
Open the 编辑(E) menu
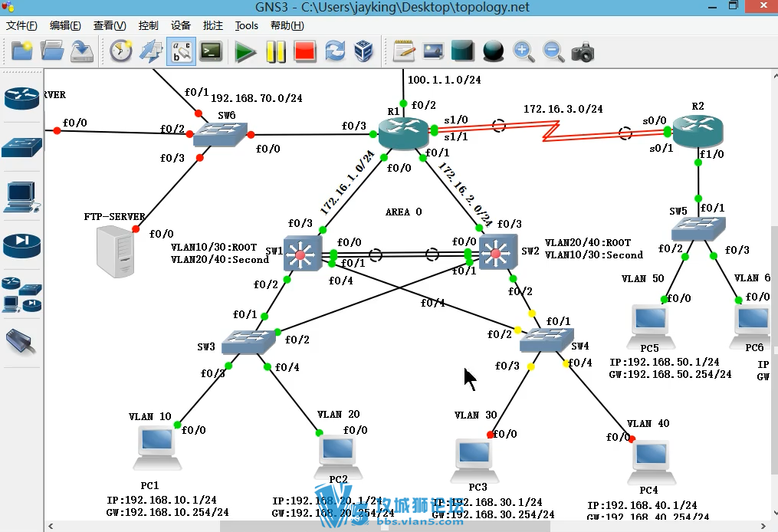pos(65,25)
